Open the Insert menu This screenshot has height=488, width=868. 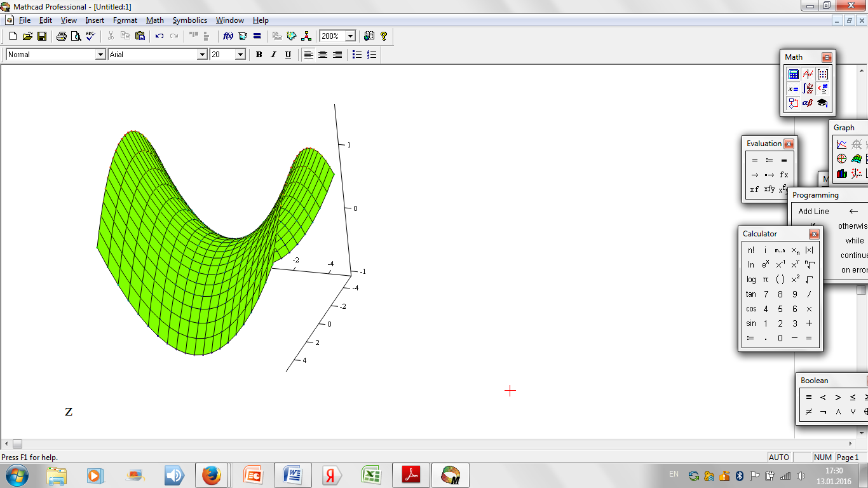point(95,20)
